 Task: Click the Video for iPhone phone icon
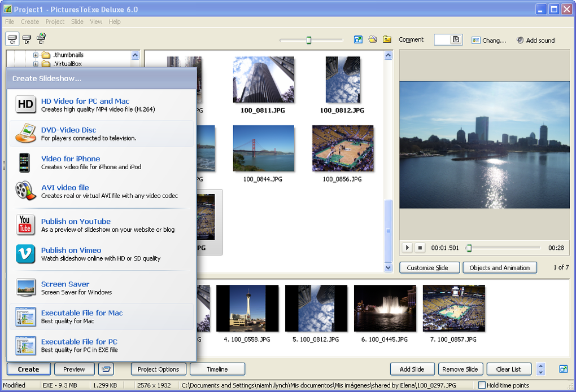[x=25, y=162]
